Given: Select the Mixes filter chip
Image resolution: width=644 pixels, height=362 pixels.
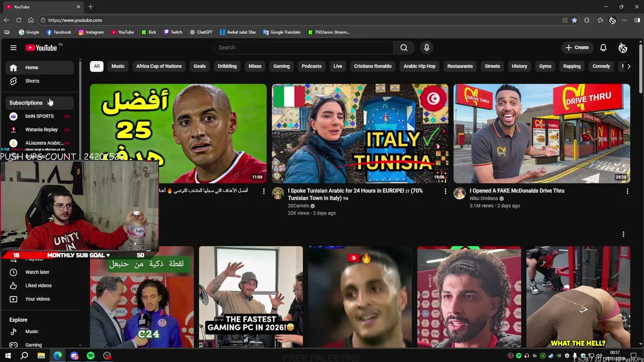Looking at the screenshot, I should point(255,66).
